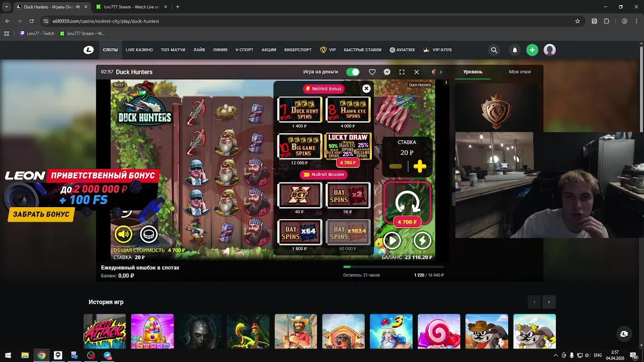Open the V-СПОРТ section
The width and height of the screenshot is (644, 362).
coord(245,50)
